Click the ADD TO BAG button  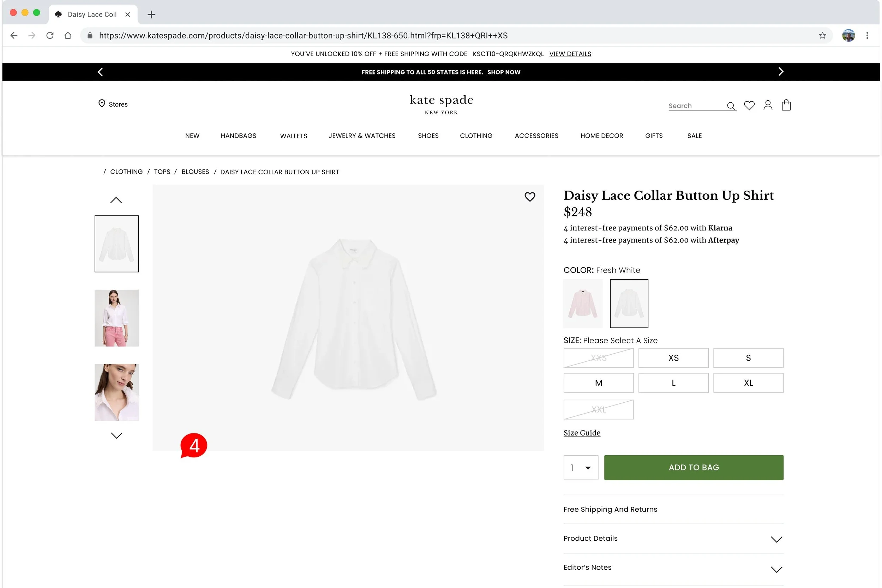694,468
